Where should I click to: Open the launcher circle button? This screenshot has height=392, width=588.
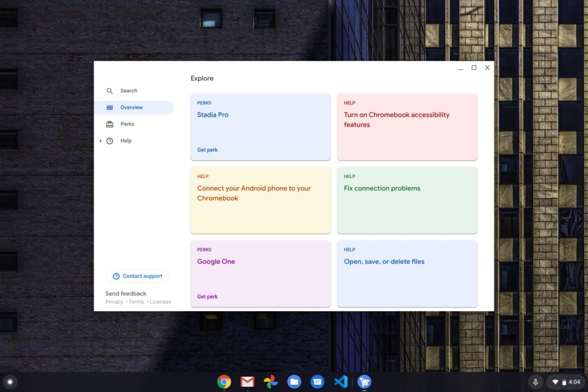click(10, 382)
